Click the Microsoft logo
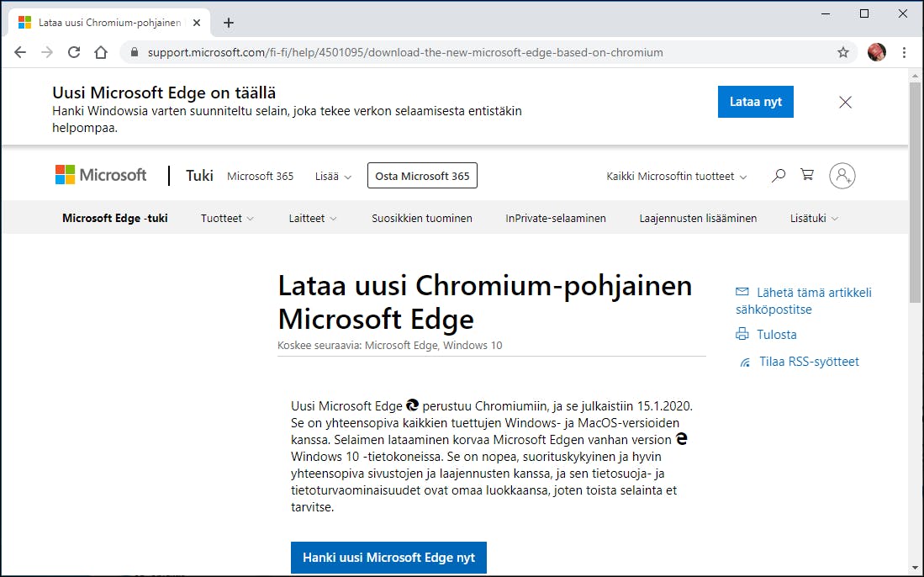The image size is (924, 577). pos(101,175)
